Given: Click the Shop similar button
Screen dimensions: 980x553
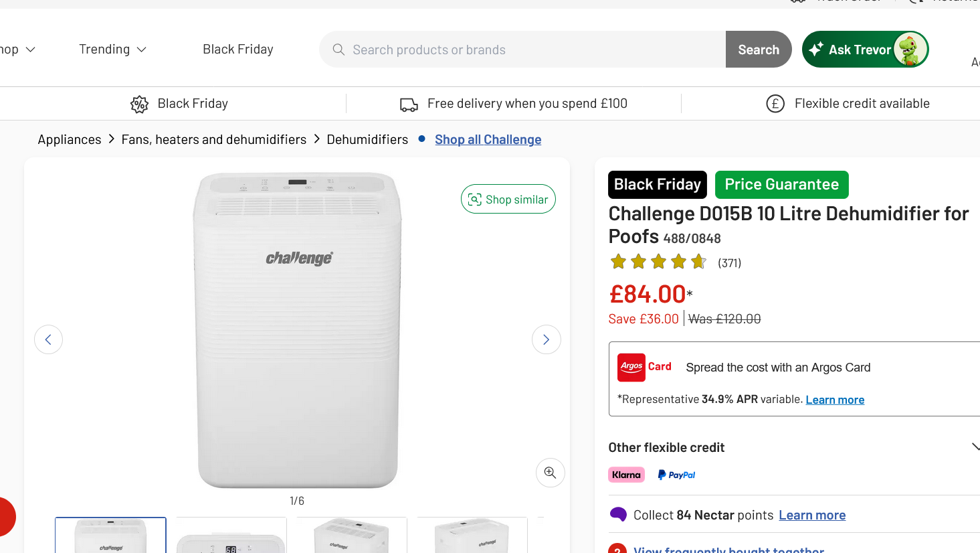Looking at the screenshot, I should pyautogui.click(x=508, y=200).
